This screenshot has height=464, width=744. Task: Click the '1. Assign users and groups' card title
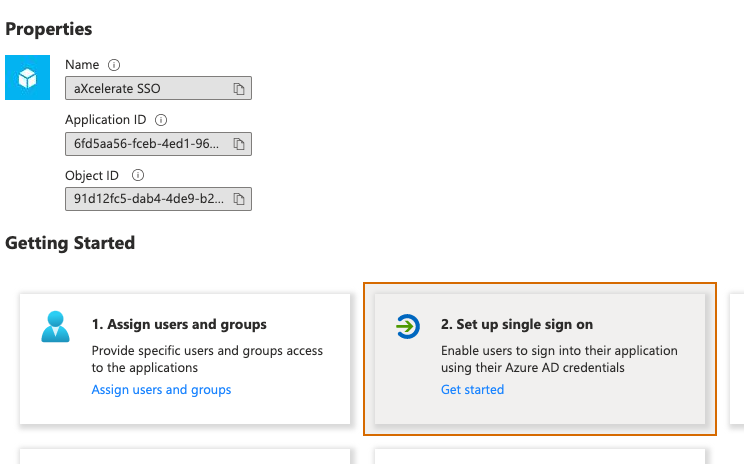pos(179,324)
